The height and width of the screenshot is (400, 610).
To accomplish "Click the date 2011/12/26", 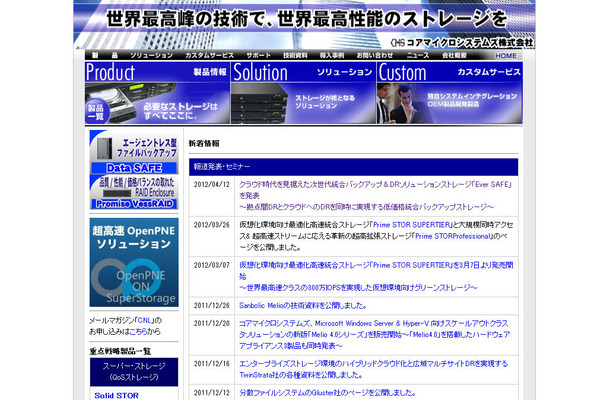I will coord(212,306).
